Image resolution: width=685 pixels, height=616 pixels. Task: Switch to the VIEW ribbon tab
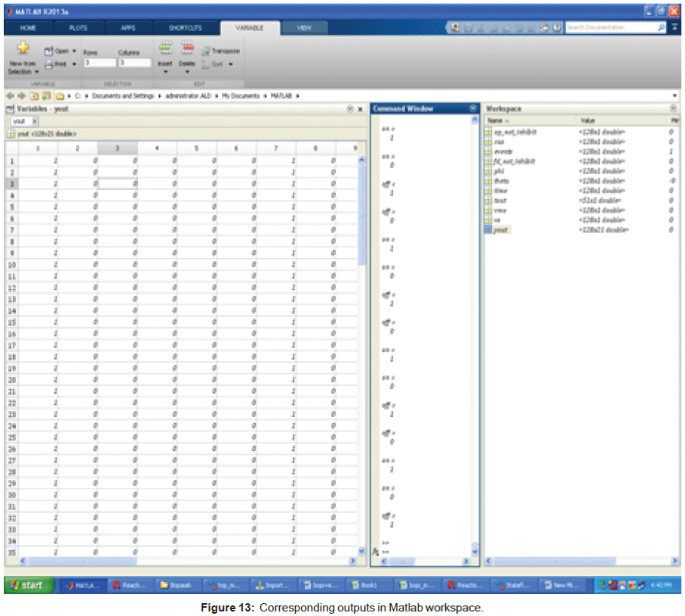(x=304, y=27)
